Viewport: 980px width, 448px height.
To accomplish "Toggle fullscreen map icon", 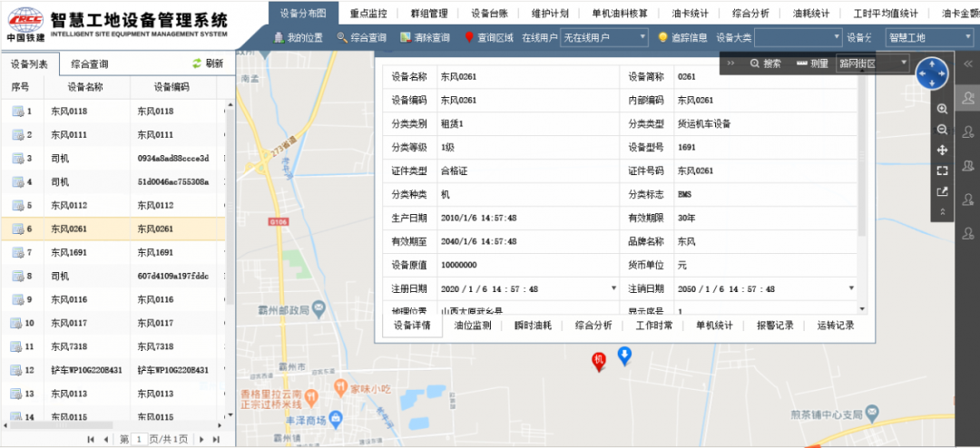I will (942, 170).
